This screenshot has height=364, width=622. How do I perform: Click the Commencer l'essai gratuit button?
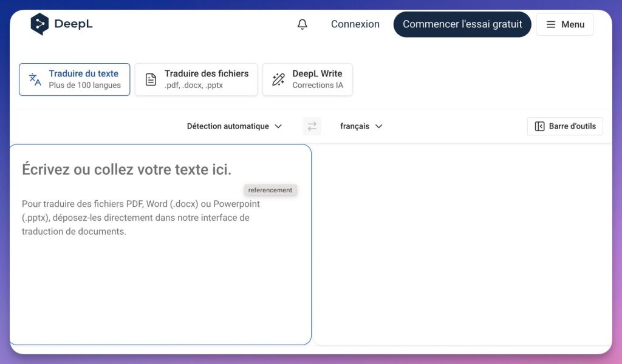tap(462, 24)
